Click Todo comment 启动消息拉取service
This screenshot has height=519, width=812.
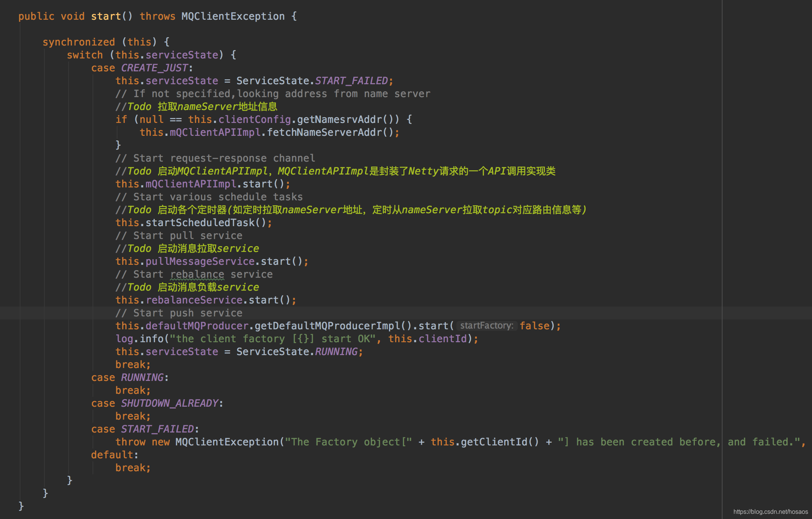coord(187,248)
